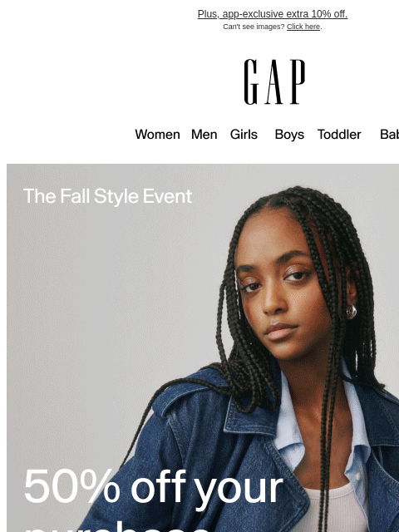Open the app-exclusive extra 10% off link

tap(273, 14)
